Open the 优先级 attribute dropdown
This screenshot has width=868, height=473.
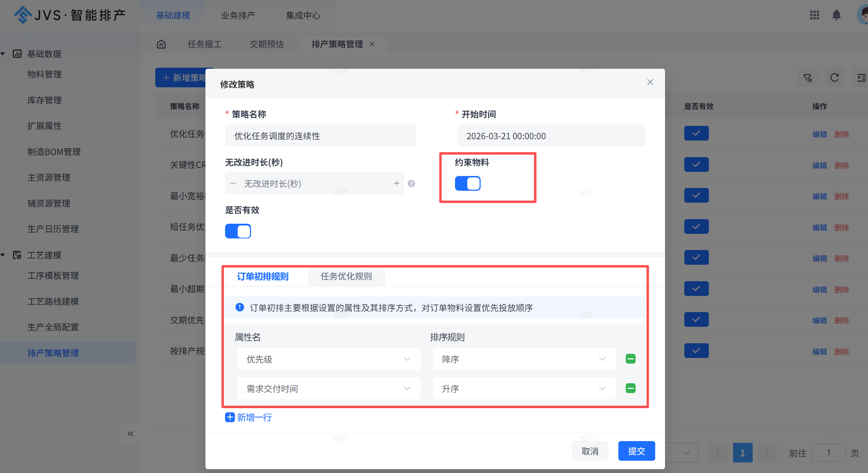(328, 359)
